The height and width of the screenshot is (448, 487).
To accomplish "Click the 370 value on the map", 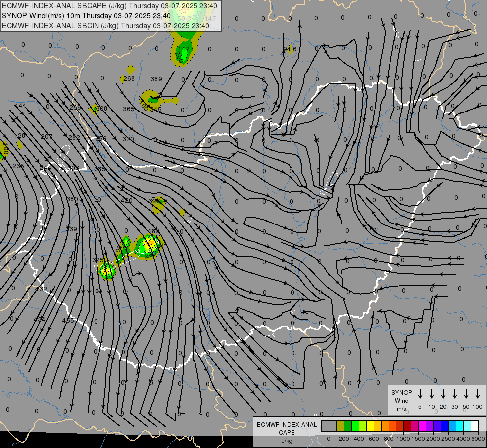I will (x=128, y=139).
